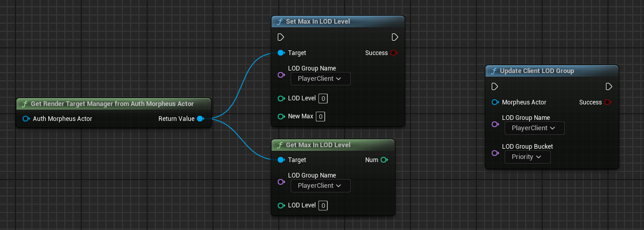644x230 pixels.
Task: Click Morpheus Actor input pin
Action: click(x=495, y=102)
